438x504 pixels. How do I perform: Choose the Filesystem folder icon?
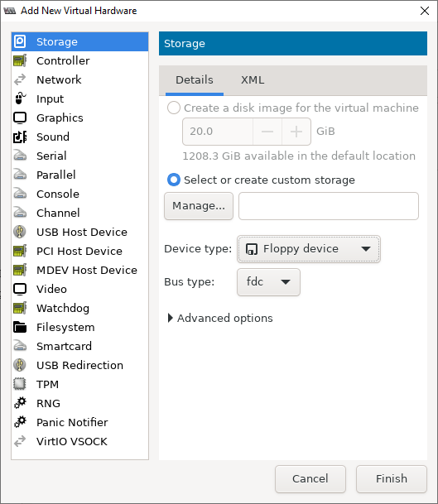click(20, 327)
